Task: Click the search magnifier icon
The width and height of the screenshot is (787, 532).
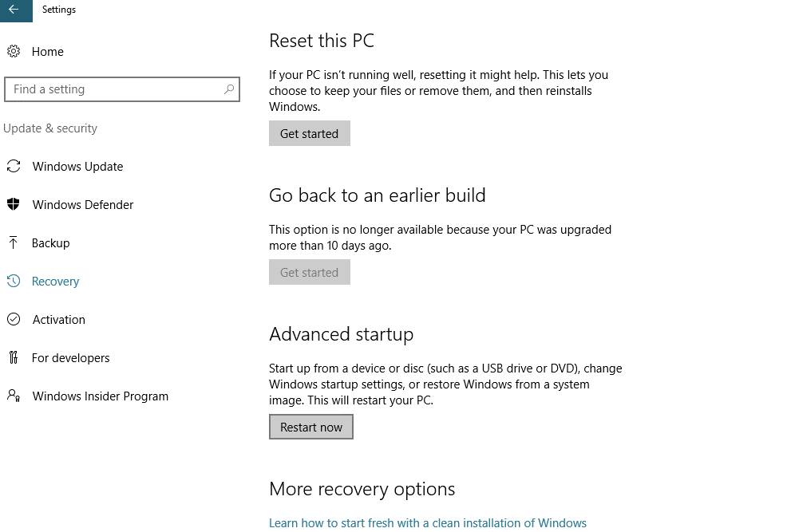Action: 229,89
